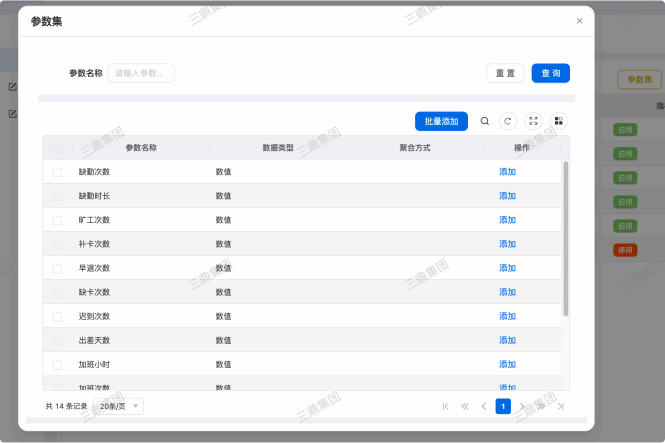The width and height of the screenshot is (665, 443).
Task: Click the 批量添加 batch add button
Action: [441, 121]
